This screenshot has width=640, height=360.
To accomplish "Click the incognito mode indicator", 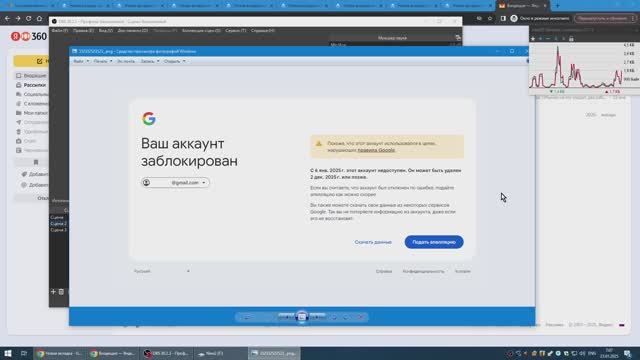I will [540, 18].
